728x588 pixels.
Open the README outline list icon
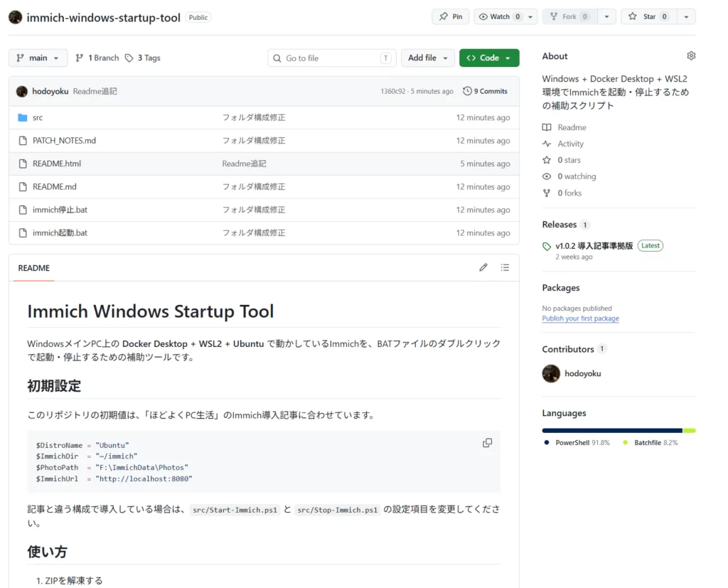(505, 267)
